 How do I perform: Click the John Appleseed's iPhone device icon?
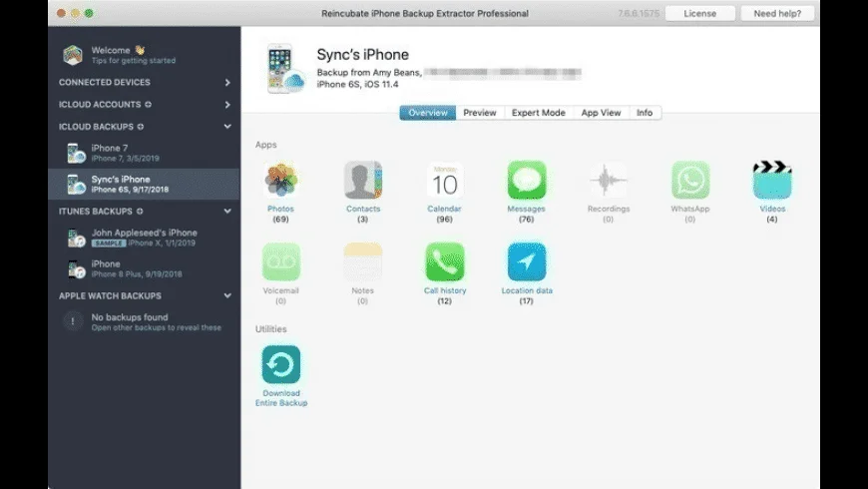point(75,238)
